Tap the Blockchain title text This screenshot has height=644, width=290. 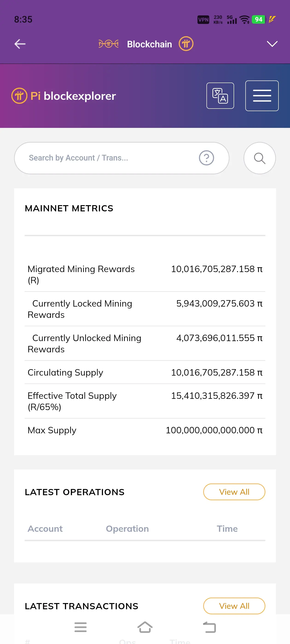[x=149, y=44]
